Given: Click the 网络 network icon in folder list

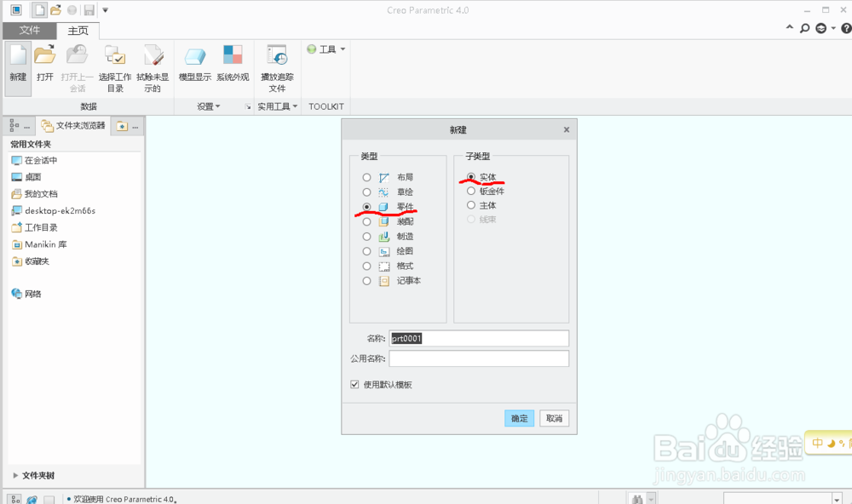Looking at the screenshot, I should (17, 293).
